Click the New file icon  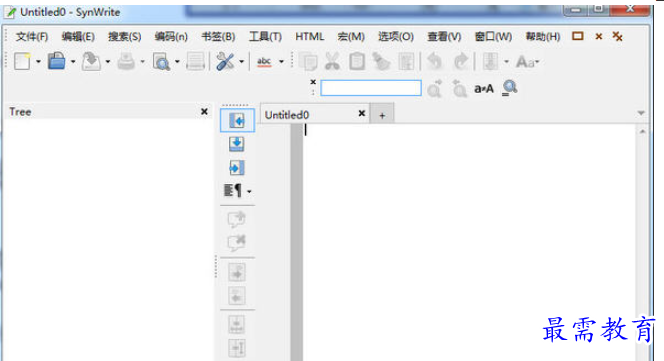coord(22,62)
